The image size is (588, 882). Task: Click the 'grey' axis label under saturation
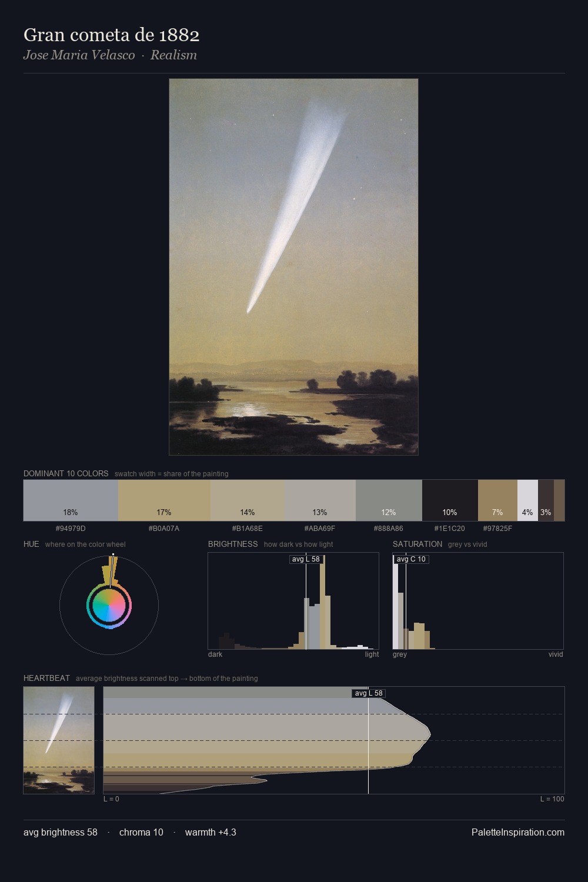pyautogui.click(x=400, y=654)
